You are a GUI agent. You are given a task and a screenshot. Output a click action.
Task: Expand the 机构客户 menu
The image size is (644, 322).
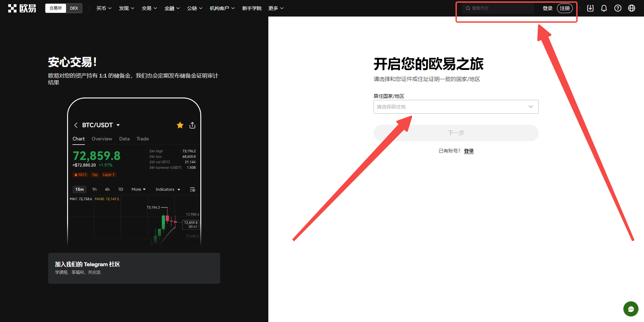(x=222, y=8)
